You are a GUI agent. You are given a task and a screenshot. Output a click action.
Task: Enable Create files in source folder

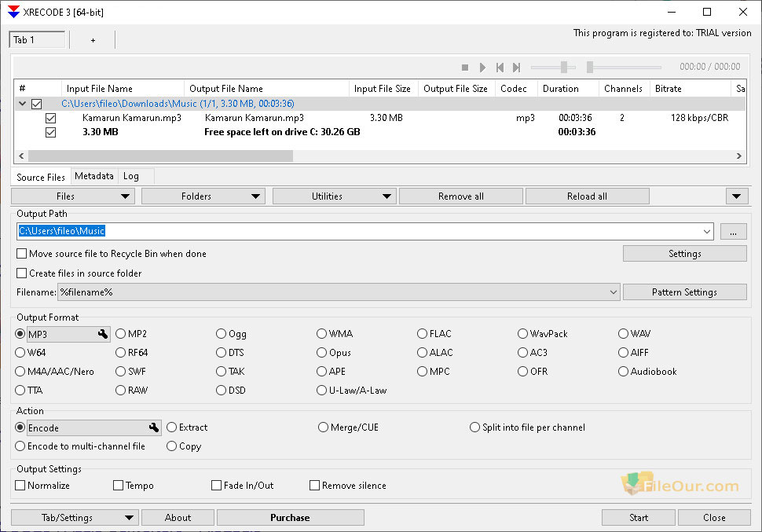pyautogui.click(x=22, y=273)
